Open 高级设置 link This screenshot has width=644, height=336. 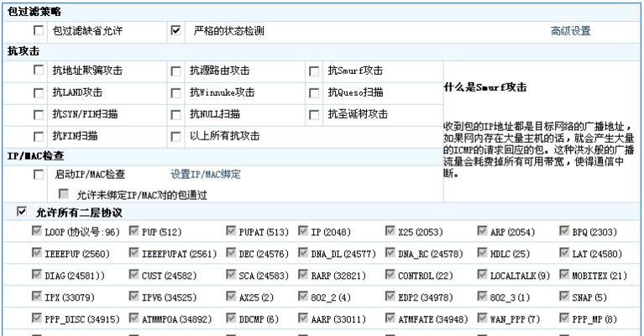pos(570,31)
